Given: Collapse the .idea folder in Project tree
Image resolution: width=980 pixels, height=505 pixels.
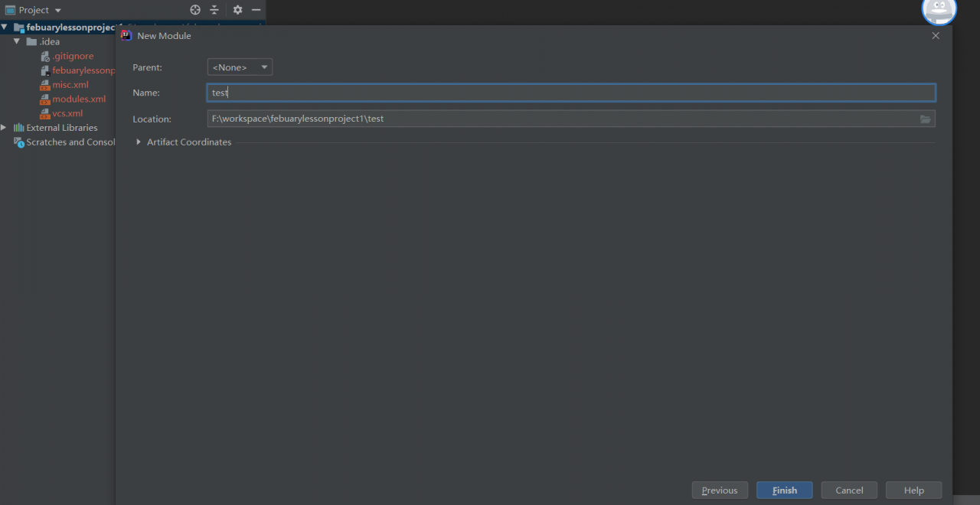Looking at the screenshot, I should 17,41.
